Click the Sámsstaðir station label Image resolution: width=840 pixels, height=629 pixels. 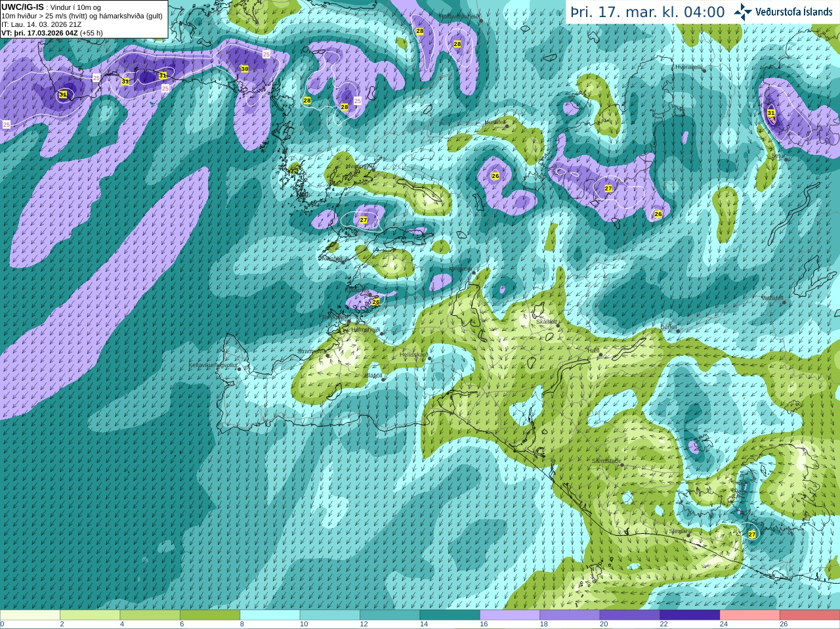pyautogui.click(x=605, y=461)
